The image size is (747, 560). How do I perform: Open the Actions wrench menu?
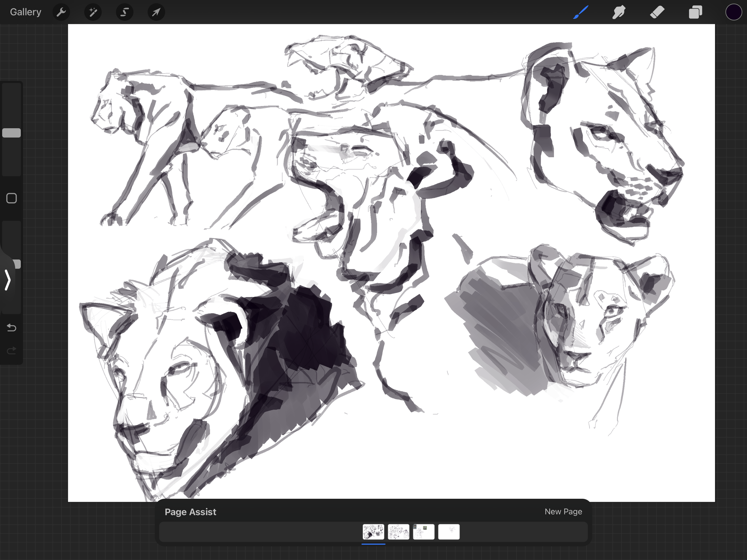point(61,12)
